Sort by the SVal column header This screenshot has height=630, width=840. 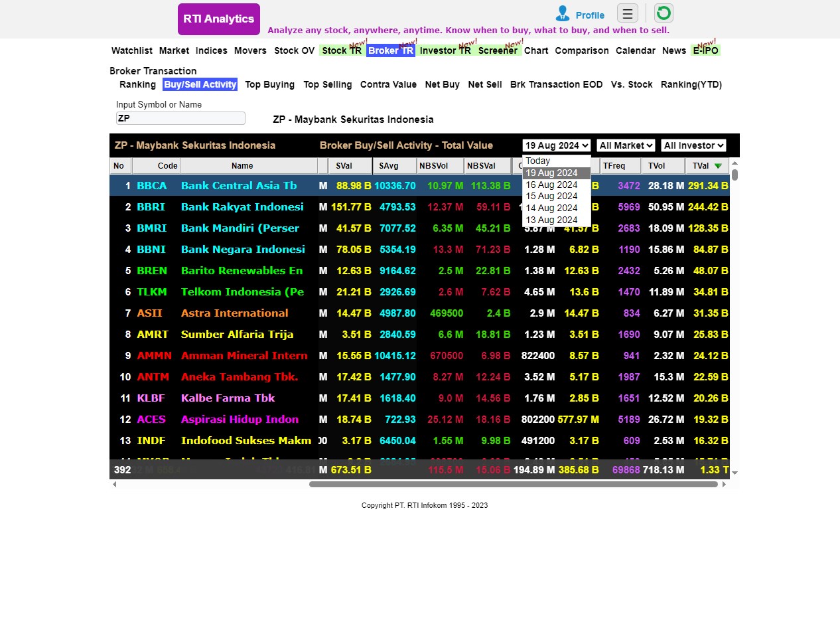[x=350, y=166]
